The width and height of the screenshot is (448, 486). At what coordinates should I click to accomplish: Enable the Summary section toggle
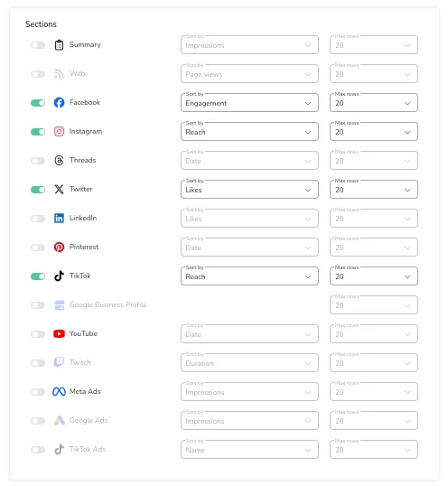[x=38, y=45]
